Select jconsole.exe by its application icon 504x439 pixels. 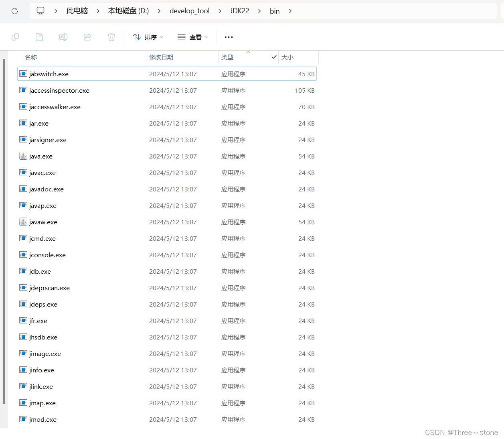(x=23, y=254)
